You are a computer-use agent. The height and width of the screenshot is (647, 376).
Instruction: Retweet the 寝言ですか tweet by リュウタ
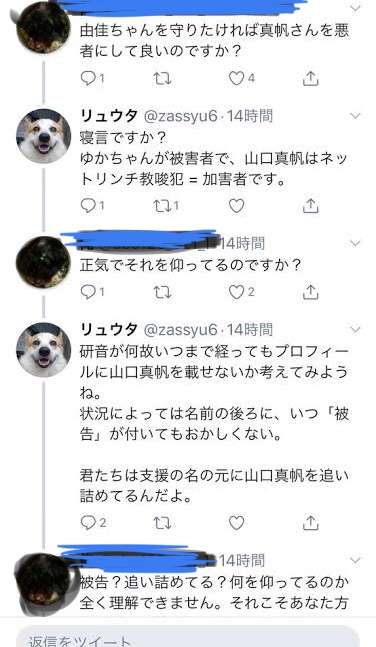click(162, 205)
